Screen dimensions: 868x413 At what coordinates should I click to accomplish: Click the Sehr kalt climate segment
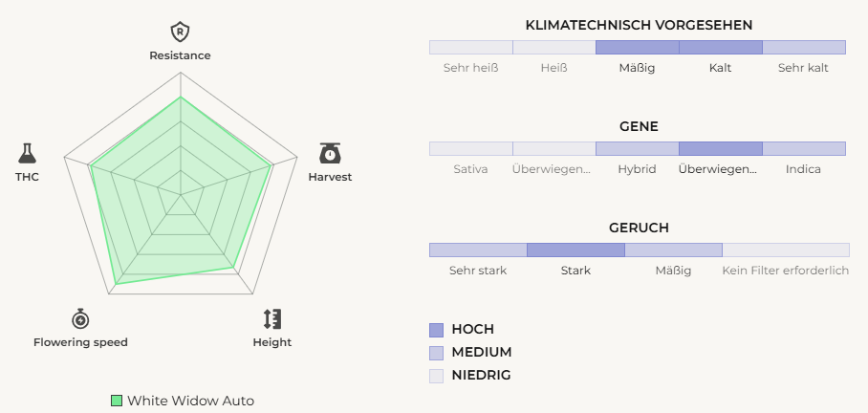tap(803, 47)
